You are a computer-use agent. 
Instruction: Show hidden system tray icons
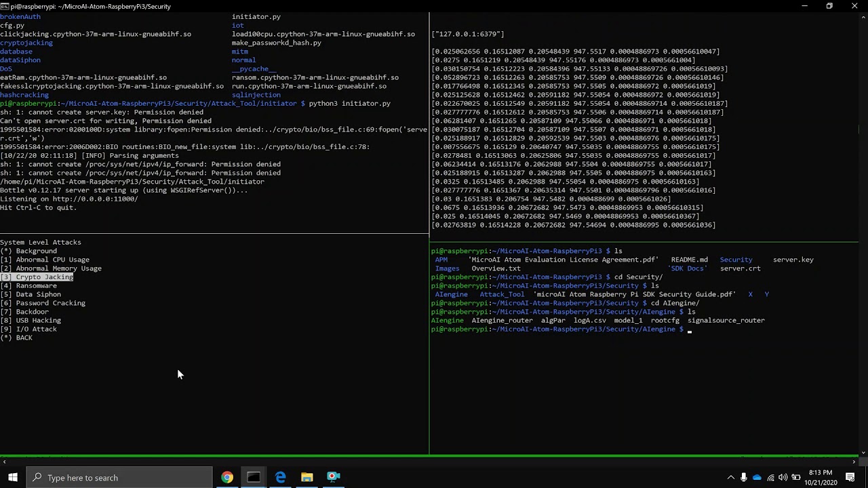point(730,478)
